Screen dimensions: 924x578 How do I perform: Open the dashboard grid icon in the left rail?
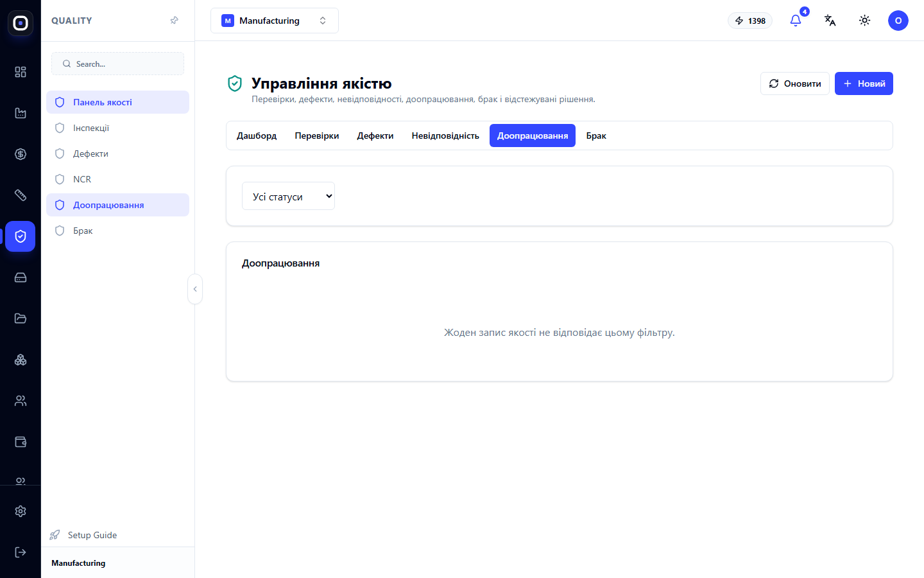21,72
